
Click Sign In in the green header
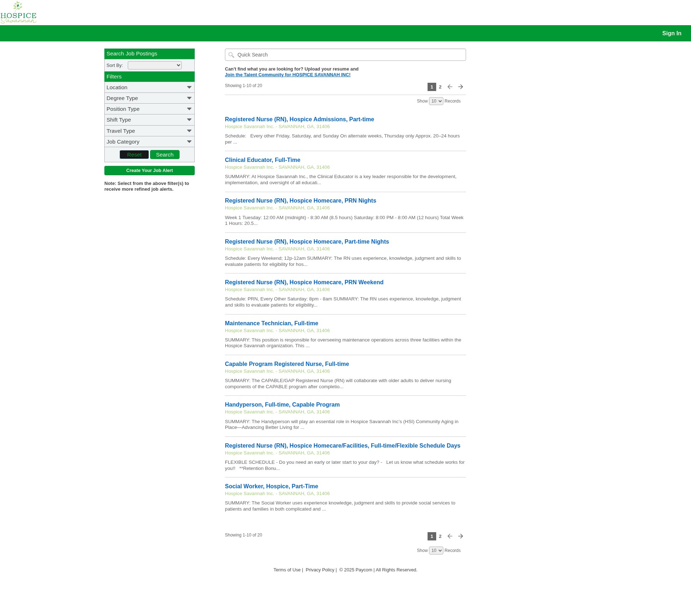coord(672,33)
